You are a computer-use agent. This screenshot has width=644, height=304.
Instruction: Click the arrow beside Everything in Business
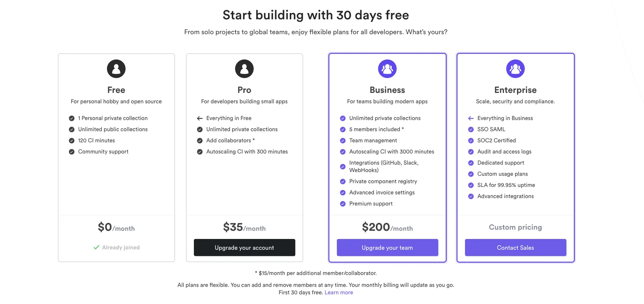coord(471,118)
